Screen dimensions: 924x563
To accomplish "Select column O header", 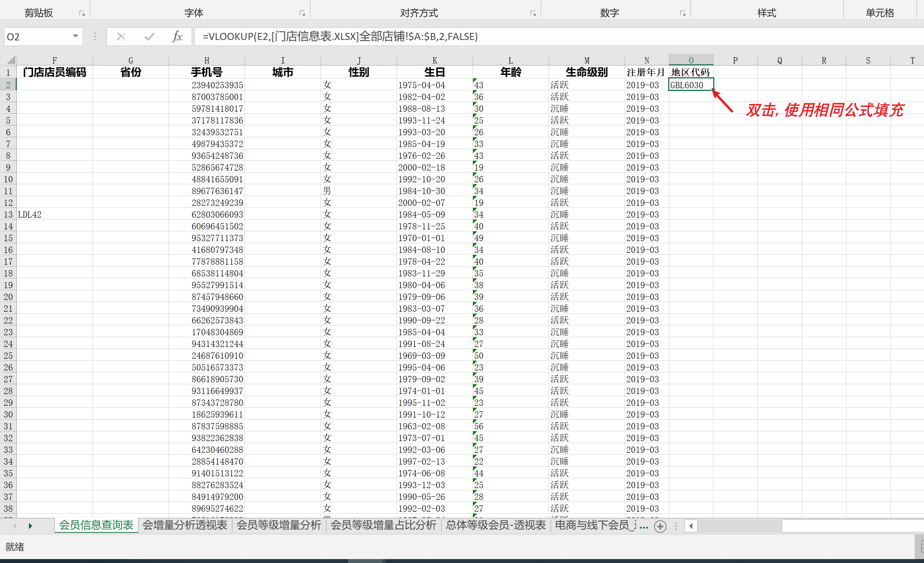I will [x=691, y=60].
